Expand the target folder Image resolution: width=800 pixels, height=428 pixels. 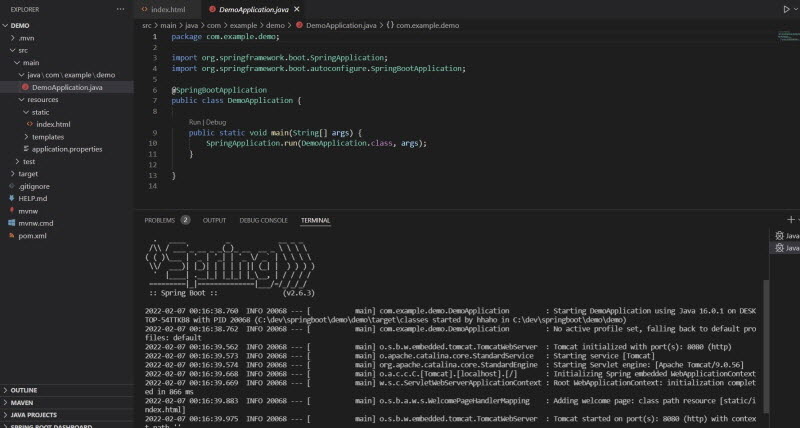click(66, 174)
